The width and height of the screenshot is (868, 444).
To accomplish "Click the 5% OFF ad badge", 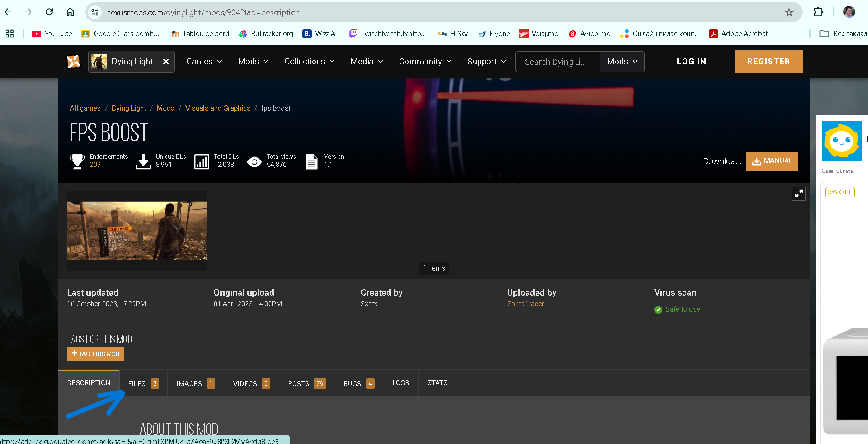I will [x=840, y=192].
